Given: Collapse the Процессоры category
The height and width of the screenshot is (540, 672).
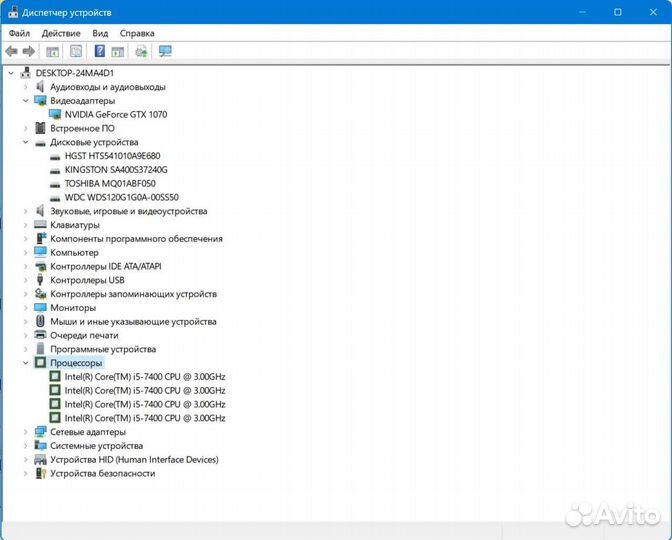Looking at the screenshot, I should point(25,363).
